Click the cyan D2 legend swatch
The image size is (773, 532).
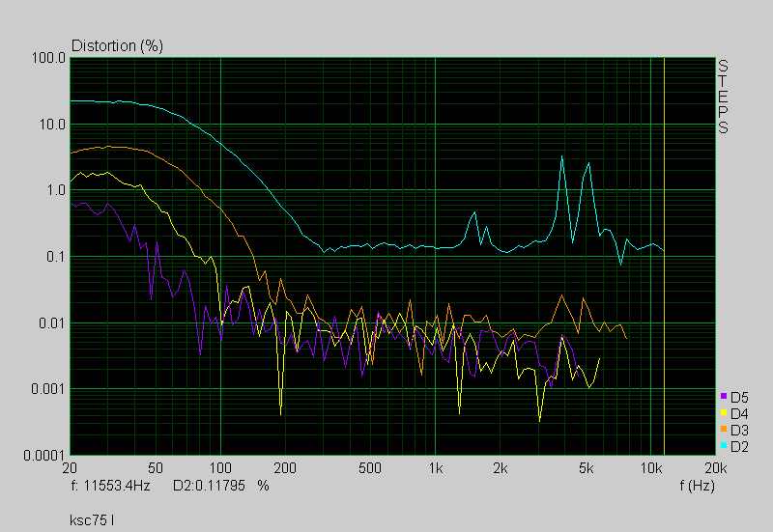click(723, 445)
